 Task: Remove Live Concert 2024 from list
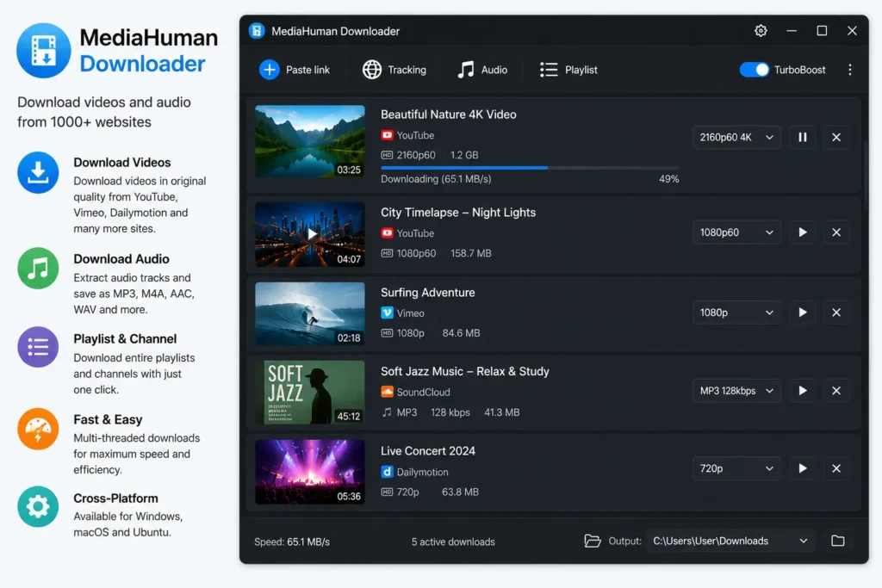pyautogui.click(x=836, y=468)
